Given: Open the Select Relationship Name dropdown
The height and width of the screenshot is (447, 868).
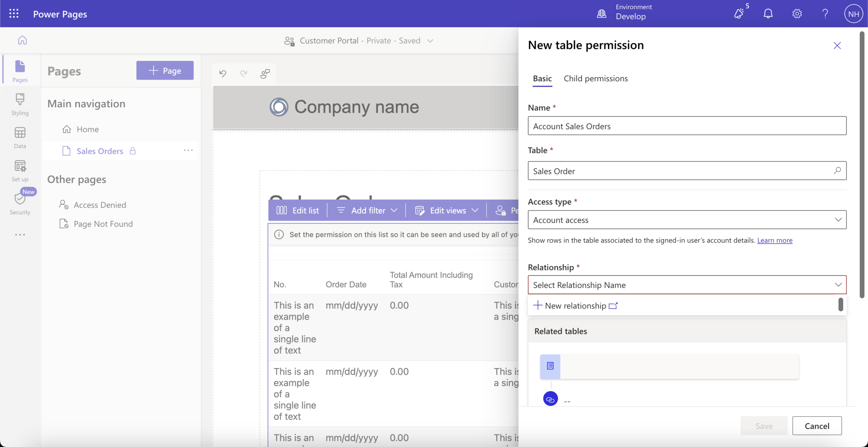Looking at the screenshot, I should click(x=687, y=285).
